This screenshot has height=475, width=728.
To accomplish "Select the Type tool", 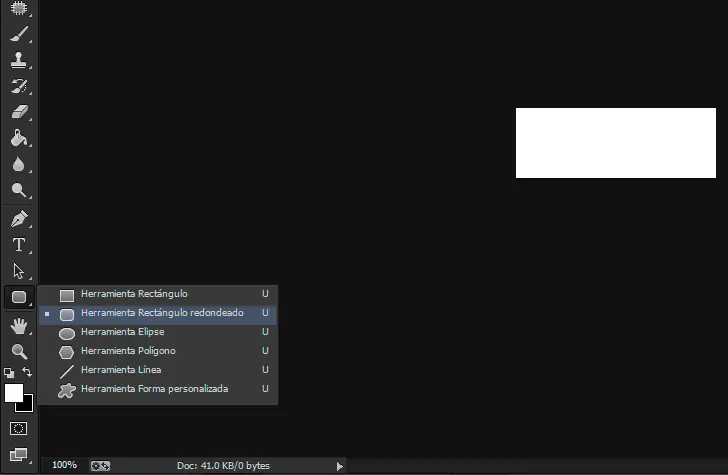I will tap(19, 245).
